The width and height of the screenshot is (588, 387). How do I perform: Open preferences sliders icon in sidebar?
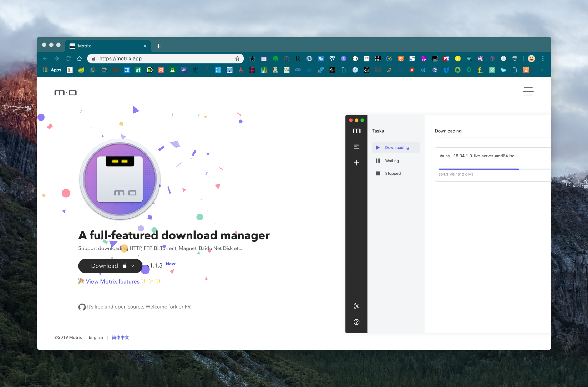[x=356, y=306]
